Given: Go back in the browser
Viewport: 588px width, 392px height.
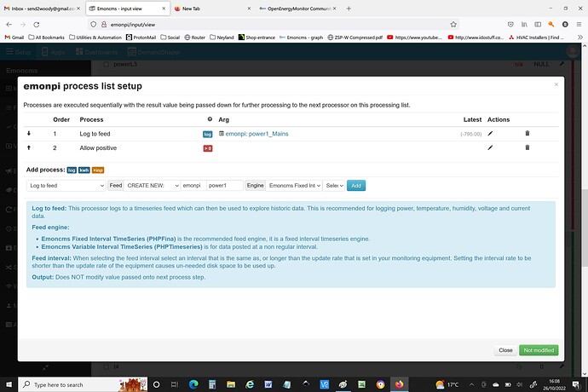Looking at the screenshot, I should click(9, 25).
